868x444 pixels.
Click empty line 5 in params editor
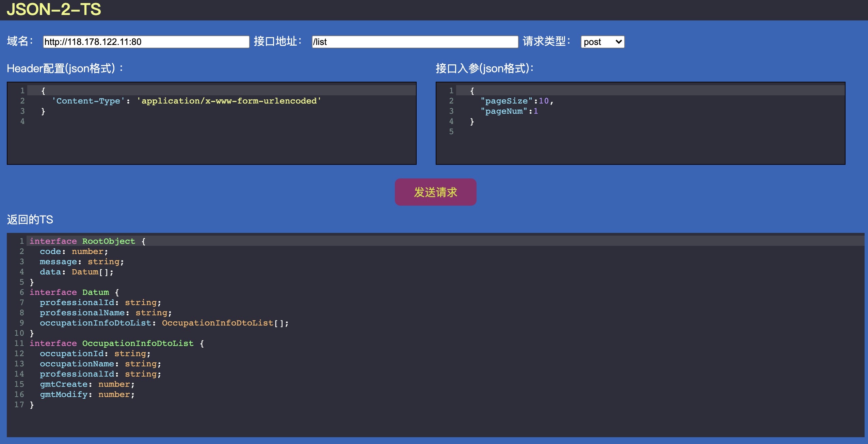coord(545,132)
